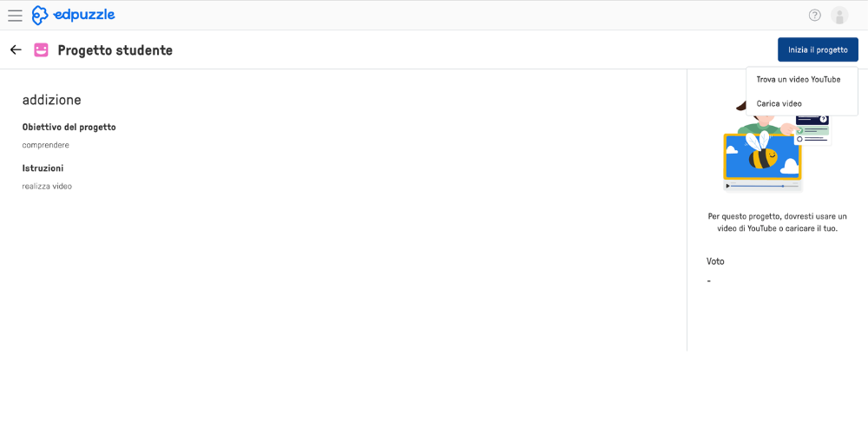Open the help question mark icon
The height and width of the screenshot is (434, 868).
(x=815, y=15)
